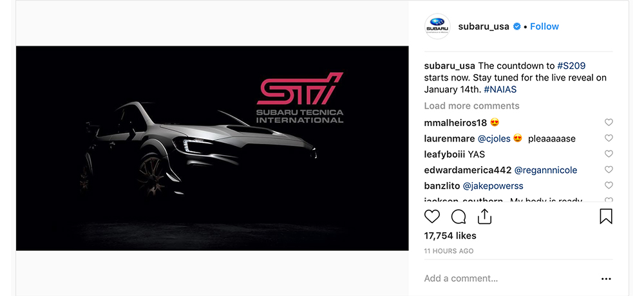Open comments via the speech bubble icon
The width and height of the screenshot is (644, 296).
(x=459, y=216)
